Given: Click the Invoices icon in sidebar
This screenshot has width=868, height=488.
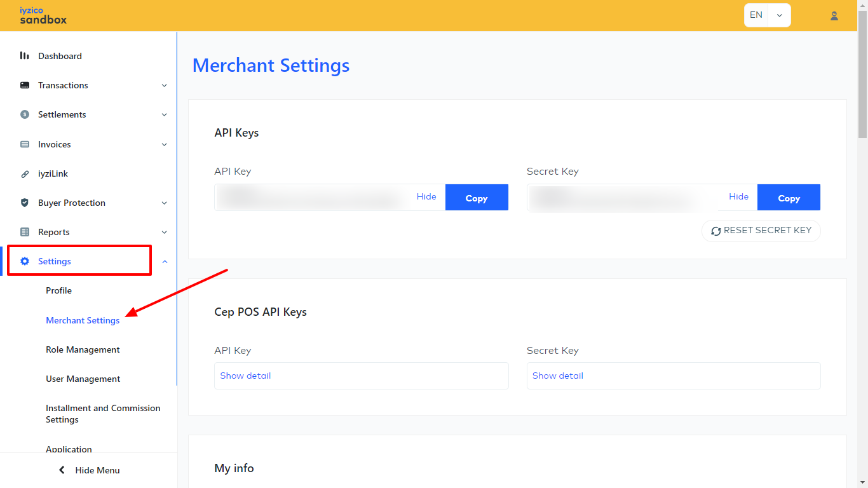Looking at the screenshot, I should click(25, 144).
